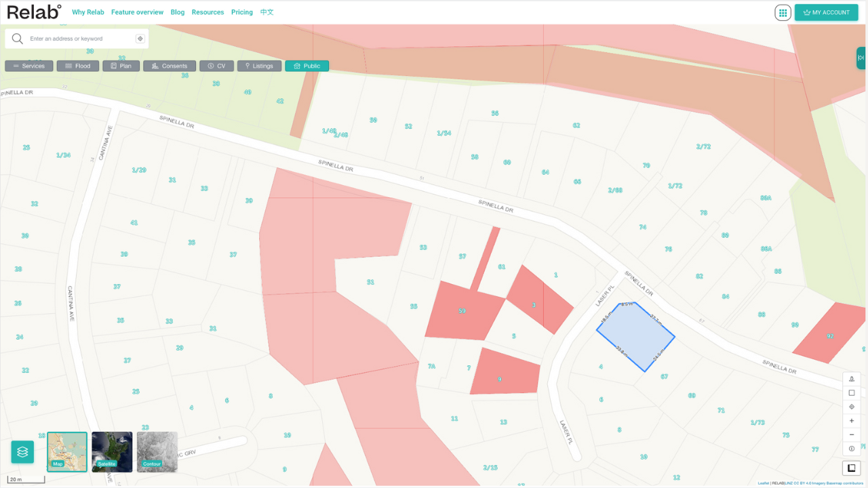This screenshot has height=488, width=868.
Task: Toggle the Flood overlay layer
Action: tap(78, 66)
